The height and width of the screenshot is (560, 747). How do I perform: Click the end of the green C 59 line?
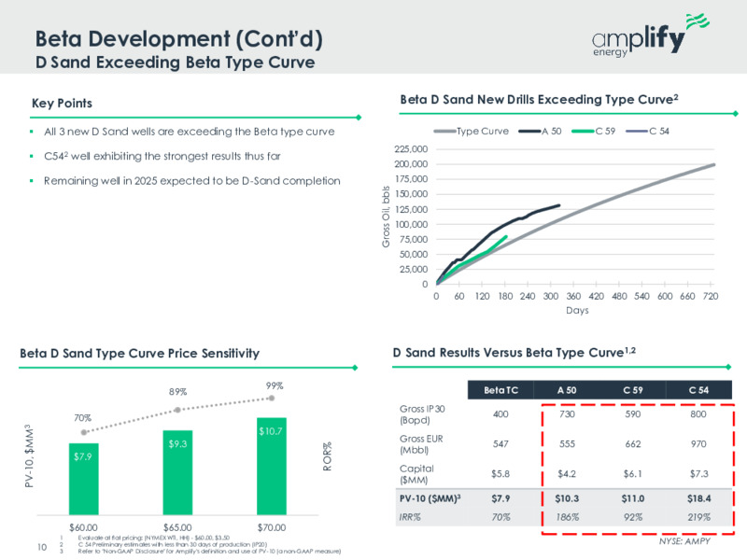tap(505, 237)
